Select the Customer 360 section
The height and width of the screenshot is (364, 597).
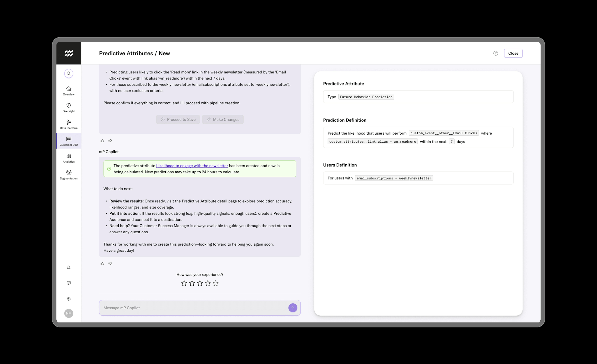[x=69, y=141]
